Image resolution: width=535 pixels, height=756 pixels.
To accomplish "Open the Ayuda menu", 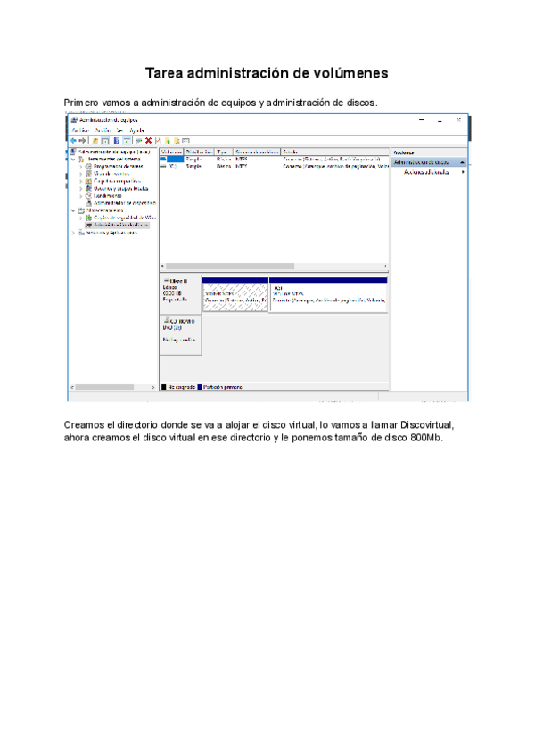I will [136, 130].
